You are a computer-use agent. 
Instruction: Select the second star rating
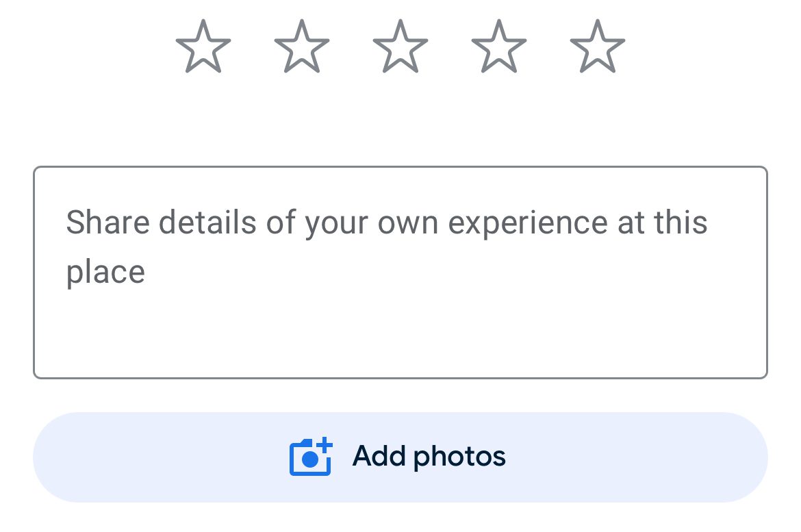coord(302,47)
